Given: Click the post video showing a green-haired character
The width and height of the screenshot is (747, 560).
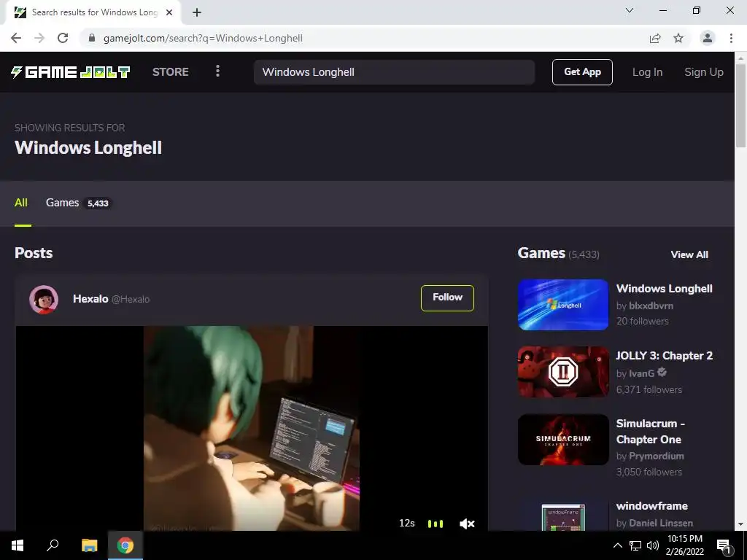Looking at the screenshot, I should coord(252,428).
